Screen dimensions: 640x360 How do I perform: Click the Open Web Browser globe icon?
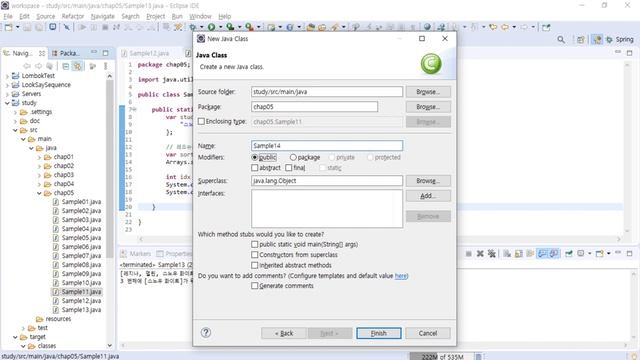tap(427, 27)
